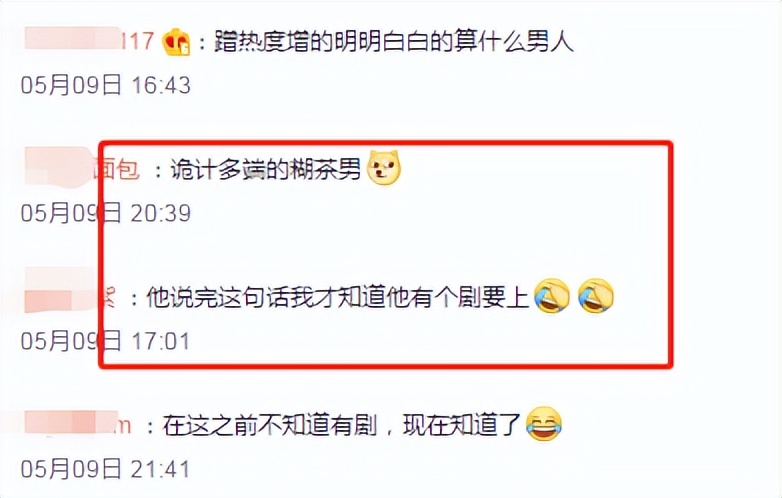Click the laughing emoji after 现在知道了
The image size is (782, 498).
tap(544, 425)
